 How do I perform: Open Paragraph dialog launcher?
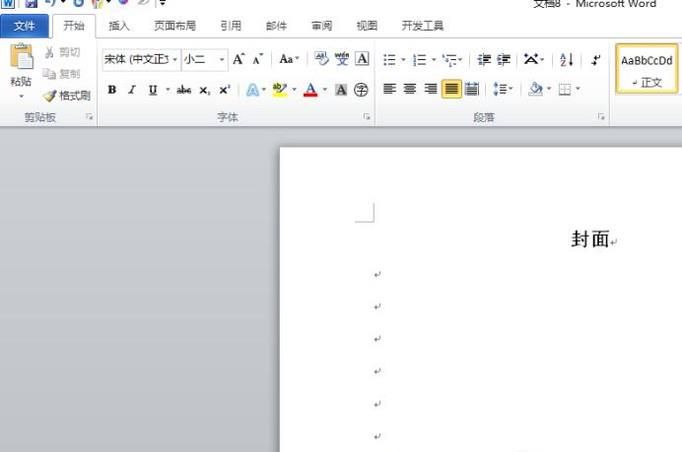point(601,117)
